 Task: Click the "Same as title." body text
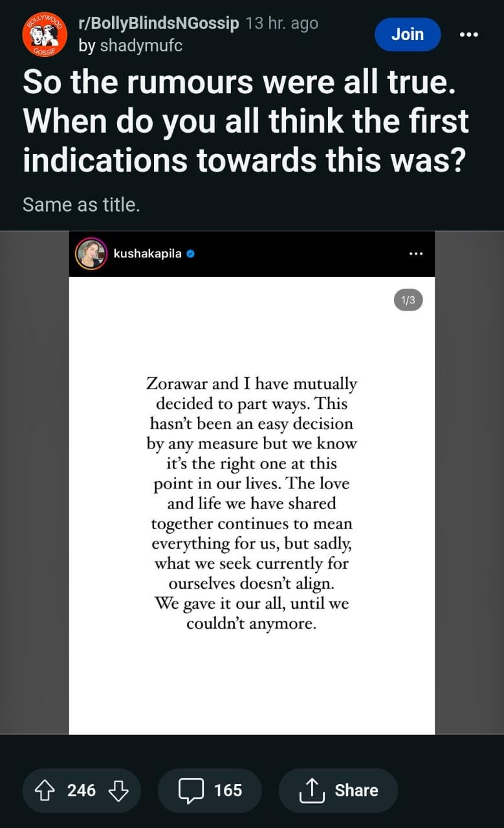pyautogui.click(x=82, y=205)
